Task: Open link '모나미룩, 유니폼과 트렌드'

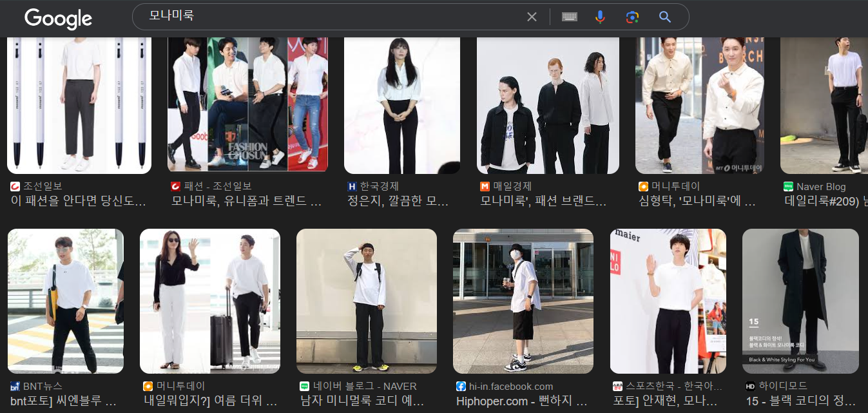Action: pyautogui.click(x=247, y=200)
